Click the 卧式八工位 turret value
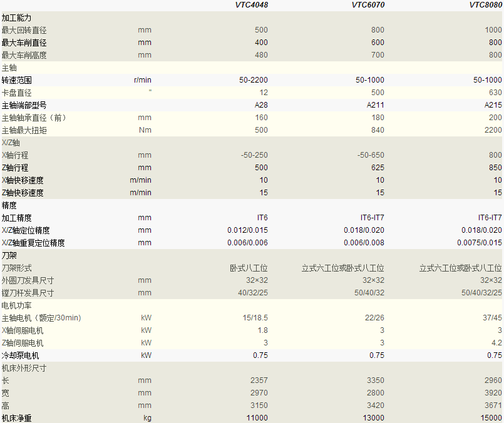 [249, 268]
